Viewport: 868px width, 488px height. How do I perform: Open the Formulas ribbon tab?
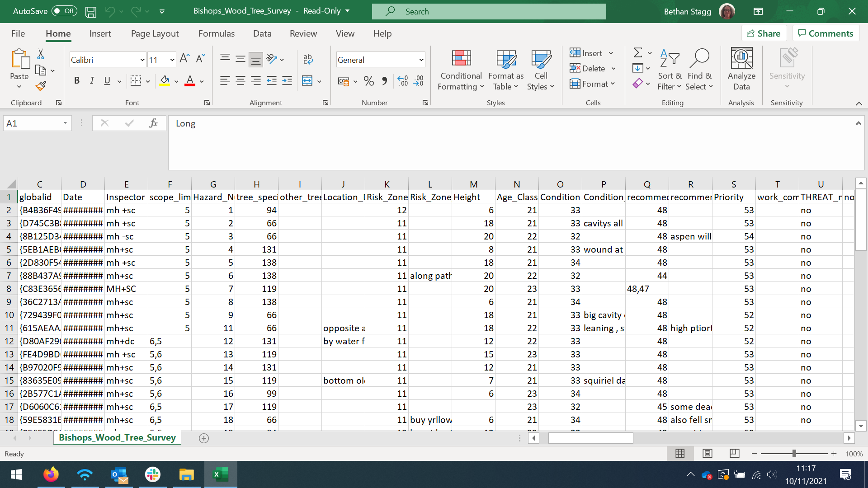click(x=216, y=33)
